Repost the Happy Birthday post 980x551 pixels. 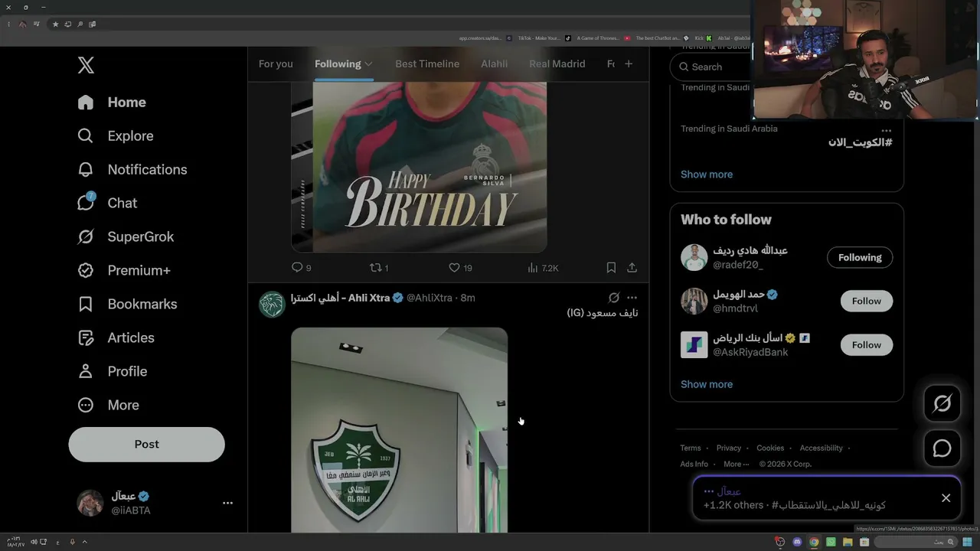(379, 268)
